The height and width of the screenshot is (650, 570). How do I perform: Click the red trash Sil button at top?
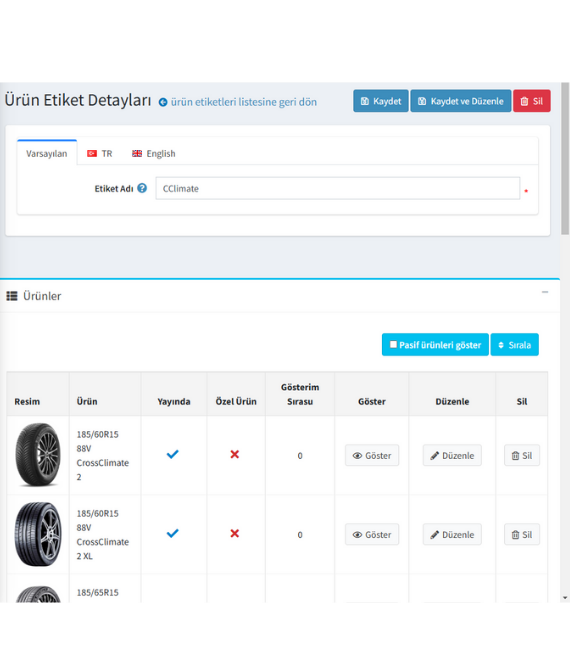pyautogui.click(x=531, y=101)
